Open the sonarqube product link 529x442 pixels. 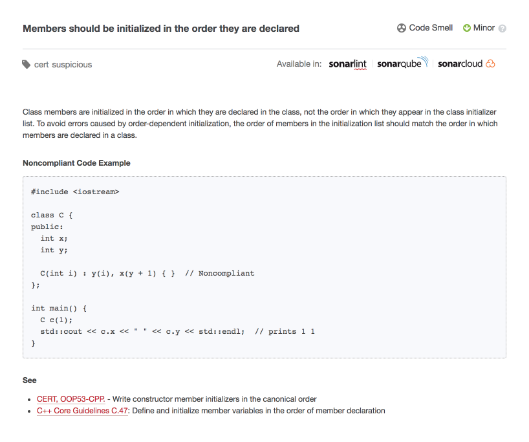[402, 63]
